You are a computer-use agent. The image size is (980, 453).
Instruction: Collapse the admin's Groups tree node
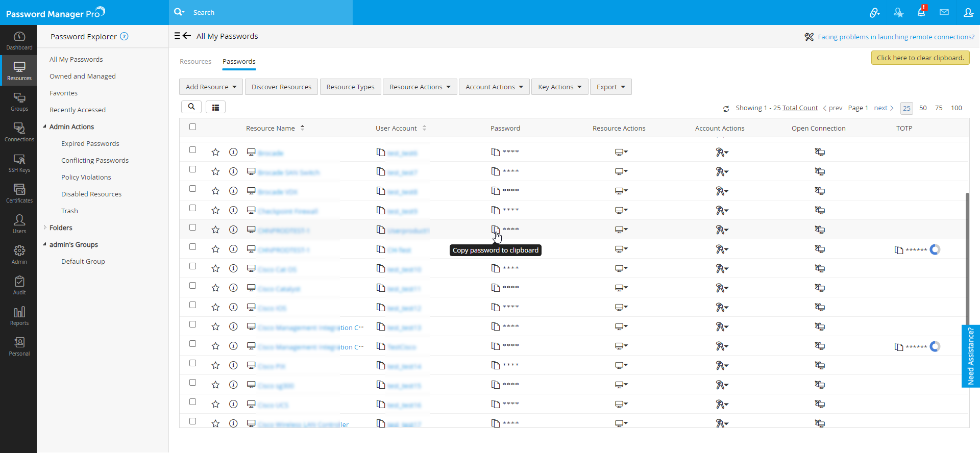coord(44,244)
